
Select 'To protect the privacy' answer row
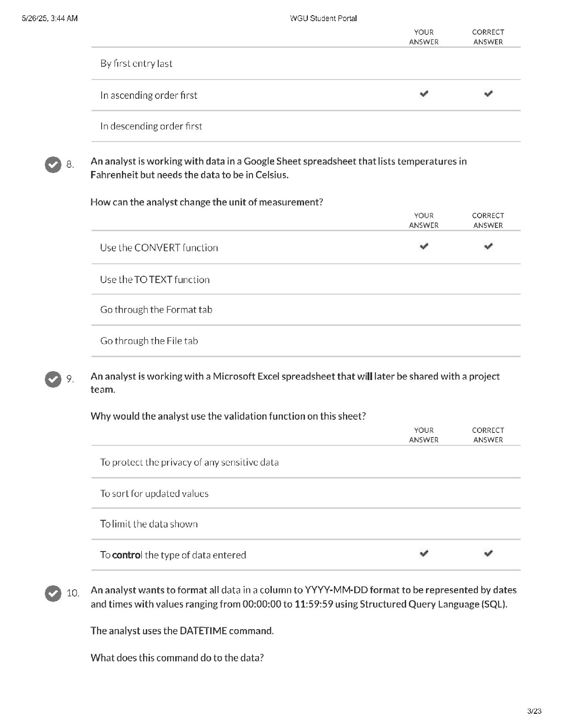point(306,462)
